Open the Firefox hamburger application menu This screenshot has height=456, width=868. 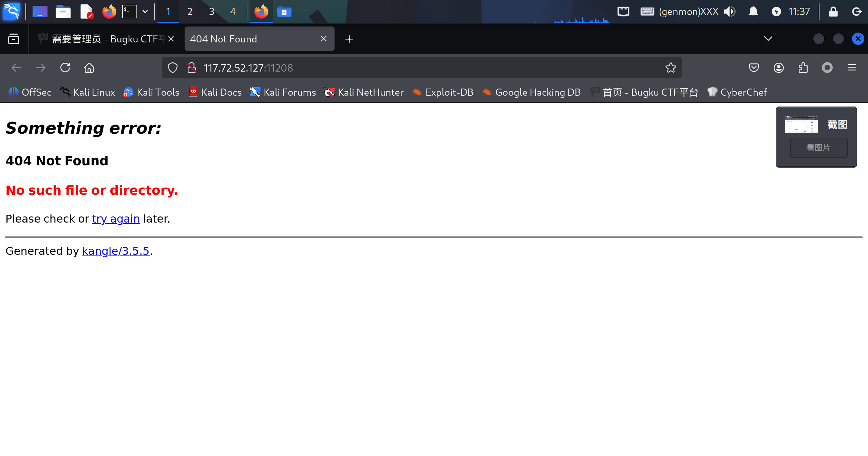pos(851,68)
